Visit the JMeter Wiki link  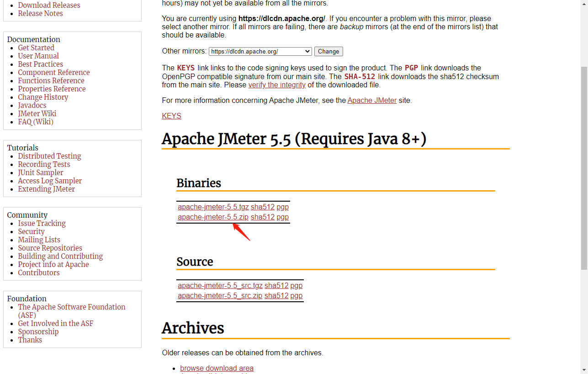[x=37, y=113]
